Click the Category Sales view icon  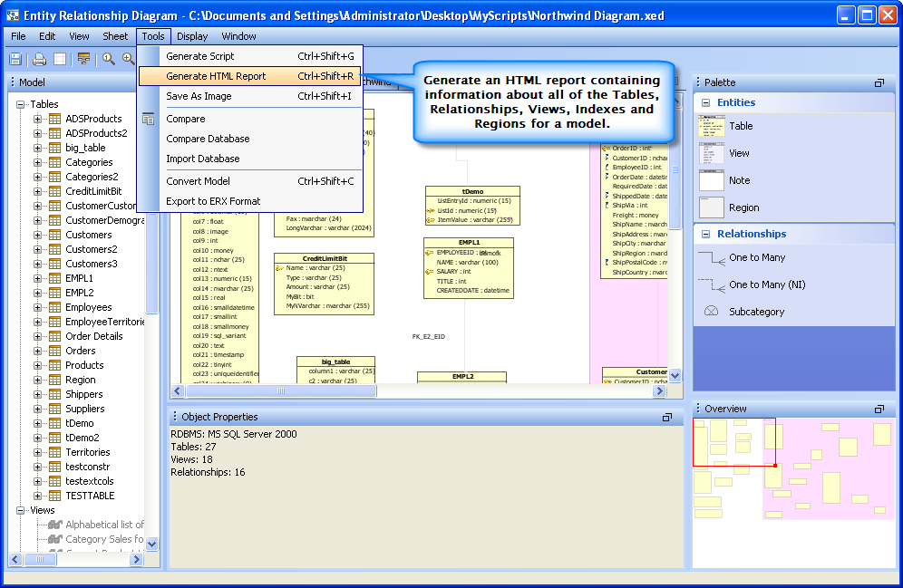(54, 539)
